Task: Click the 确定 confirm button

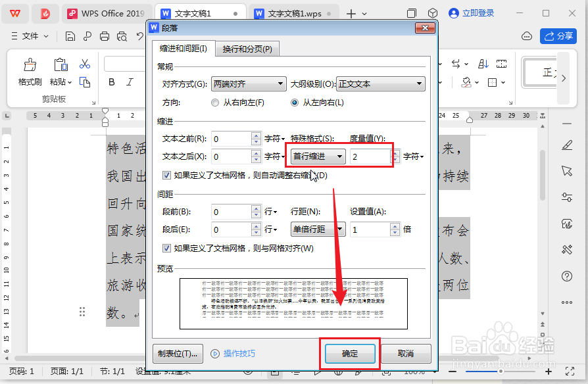Action: pyautogui.click(x=349, y=353)
